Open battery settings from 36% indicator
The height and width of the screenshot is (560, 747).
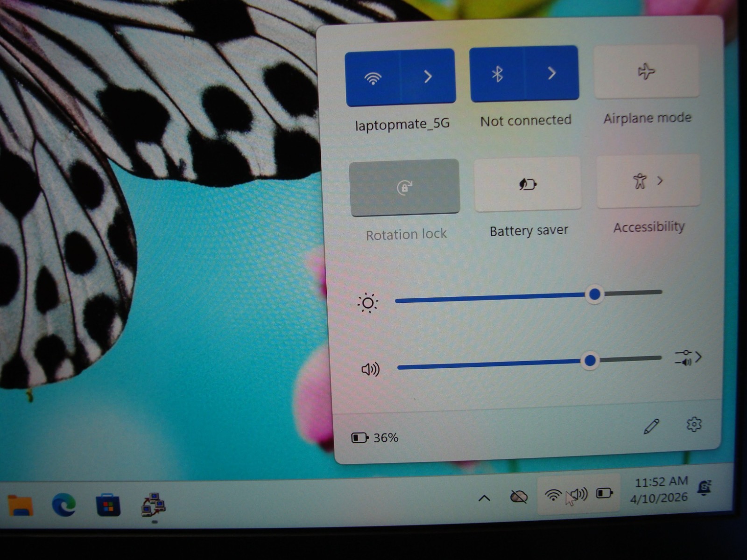(375, 438)
